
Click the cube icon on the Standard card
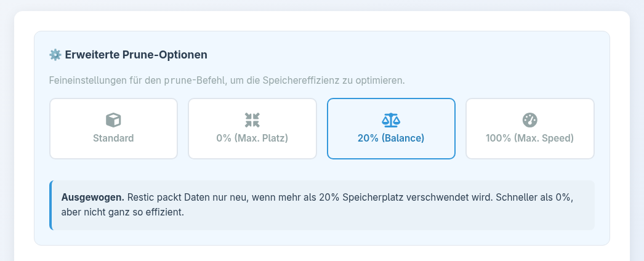coord(113,120)
